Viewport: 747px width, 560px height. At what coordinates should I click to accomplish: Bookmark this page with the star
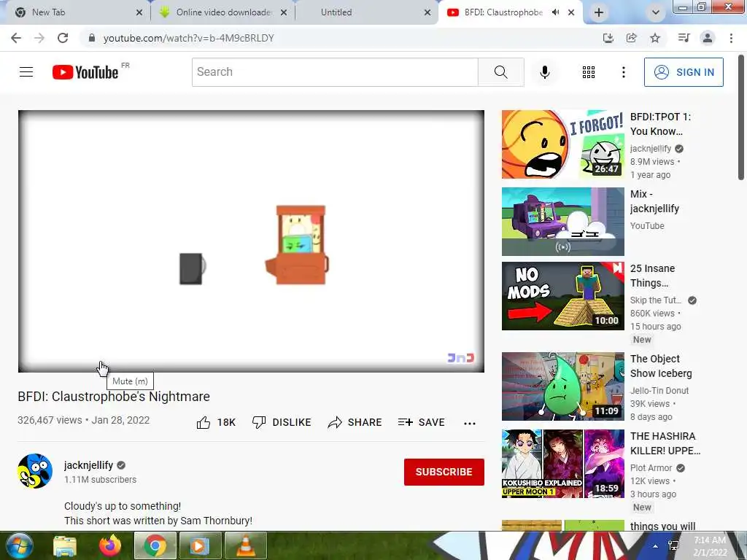click(655, 38)
